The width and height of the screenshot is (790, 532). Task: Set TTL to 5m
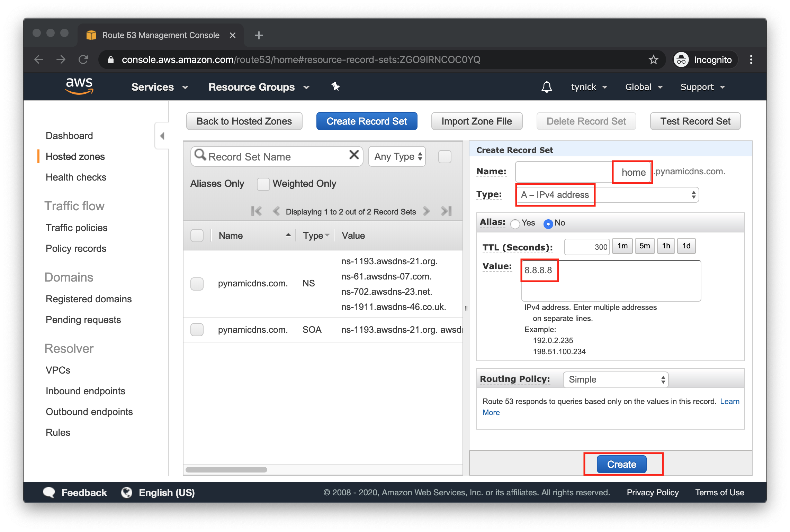pos(645,246)
